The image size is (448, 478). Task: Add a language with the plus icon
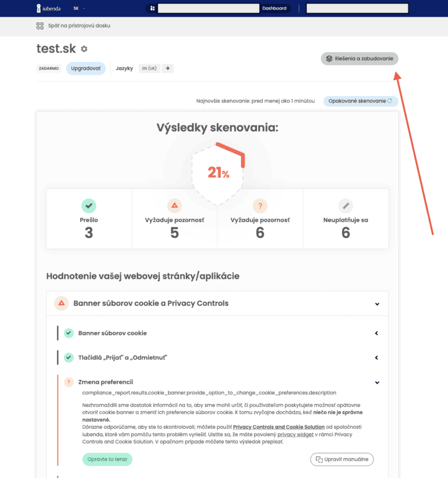(168, 69)
